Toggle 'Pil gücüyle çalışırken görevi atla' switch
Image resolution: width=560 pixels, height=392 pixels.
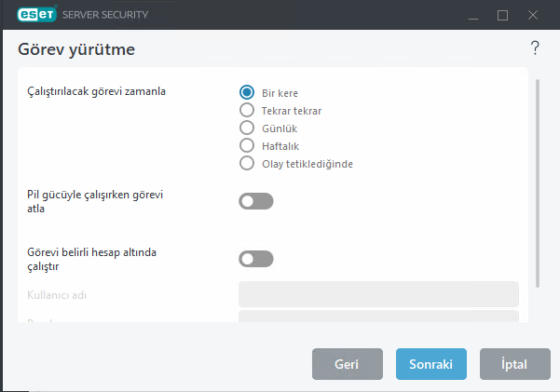pos(256,201)
